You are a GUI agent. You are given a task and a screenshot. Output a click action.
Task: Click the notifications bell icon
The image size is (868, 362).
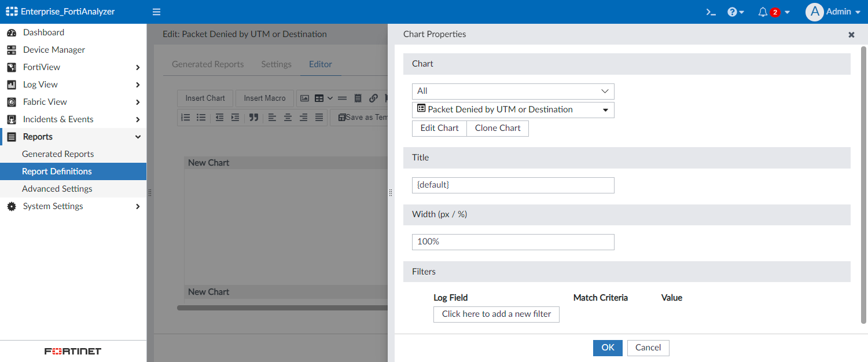(763, 12)
